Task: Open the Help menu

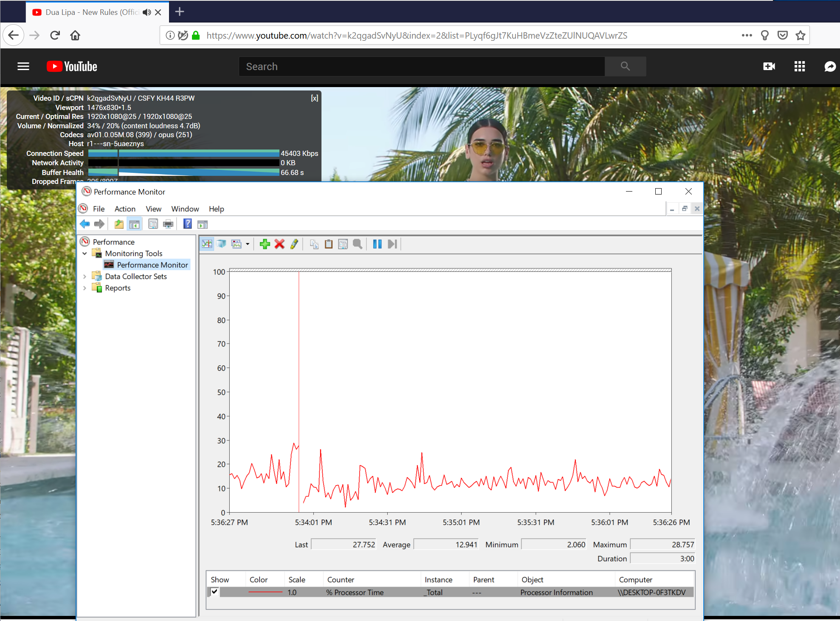Action: pos(216,209)
